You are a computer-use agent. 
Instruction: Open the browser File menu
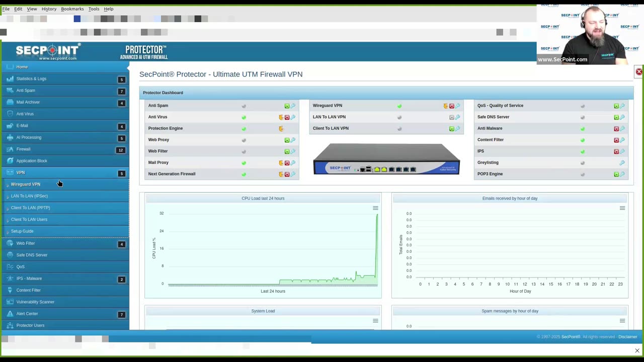[6, 9]
